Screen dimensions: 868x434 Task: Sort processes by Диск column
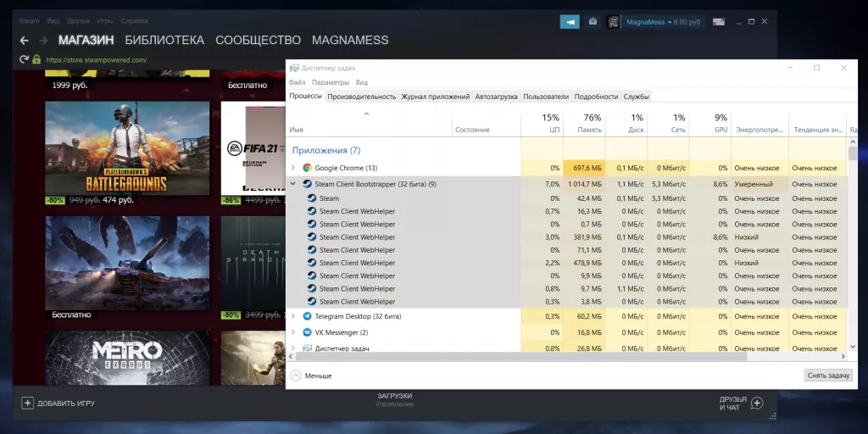pyautogui.click(x=626, y=124)
